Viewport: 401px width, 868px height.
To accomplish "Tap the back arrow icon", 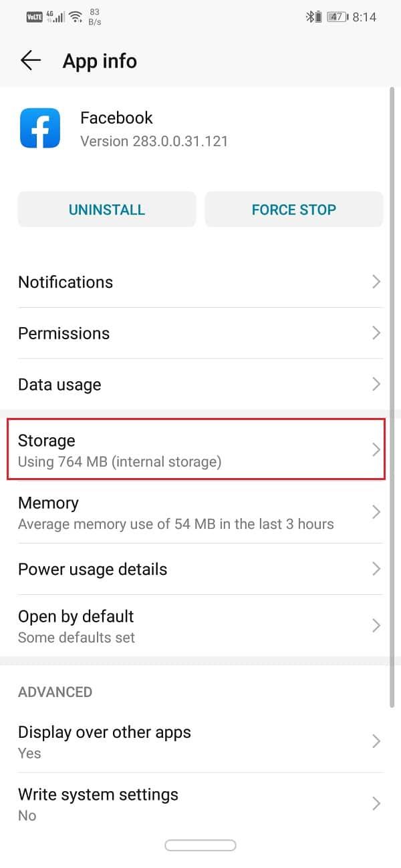I will [x=31, y=61].
